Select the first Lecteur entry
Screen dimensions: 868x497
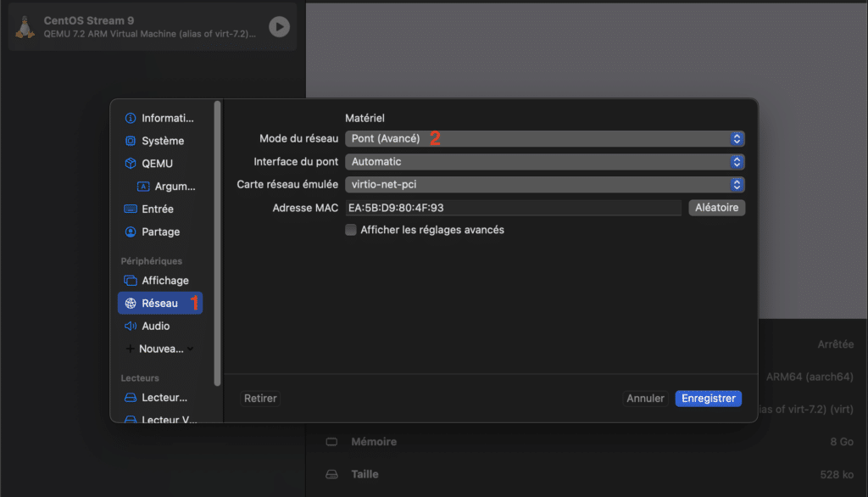pos(160,397)
